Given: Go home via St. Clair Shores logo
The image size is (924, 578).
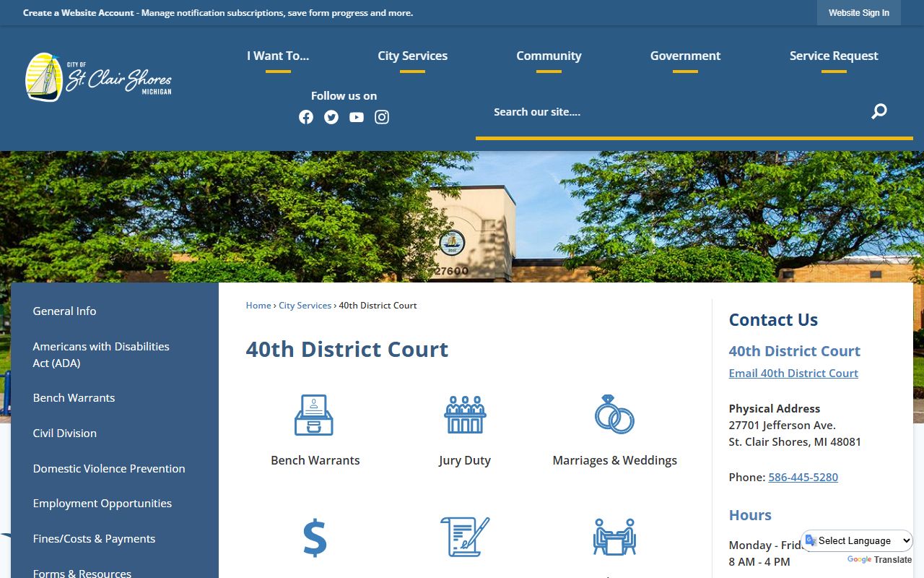Looking at the screenshot, I should click(x=99, y=77).
